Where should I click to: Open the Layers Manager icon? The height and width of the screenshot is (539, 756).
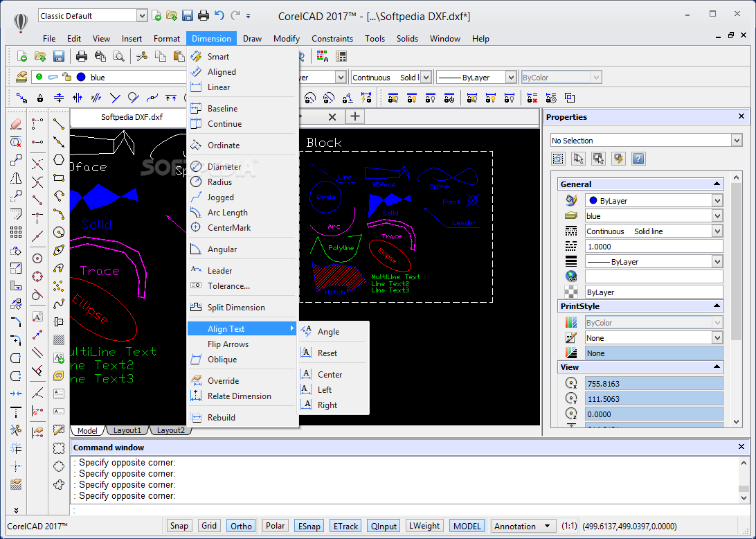click(x=21, y=77)
